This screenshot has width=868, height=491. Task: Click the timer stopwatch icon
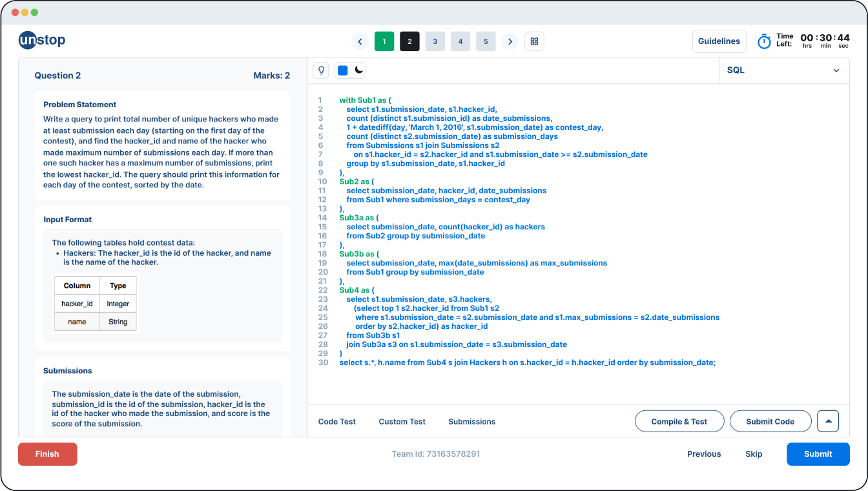(764, 41)
